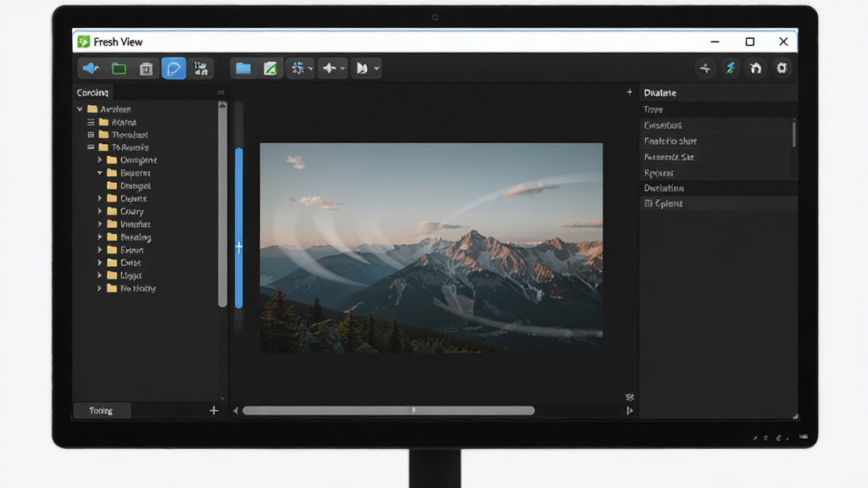Select the highlighted blue speech-bubble tool

(173, 69)
